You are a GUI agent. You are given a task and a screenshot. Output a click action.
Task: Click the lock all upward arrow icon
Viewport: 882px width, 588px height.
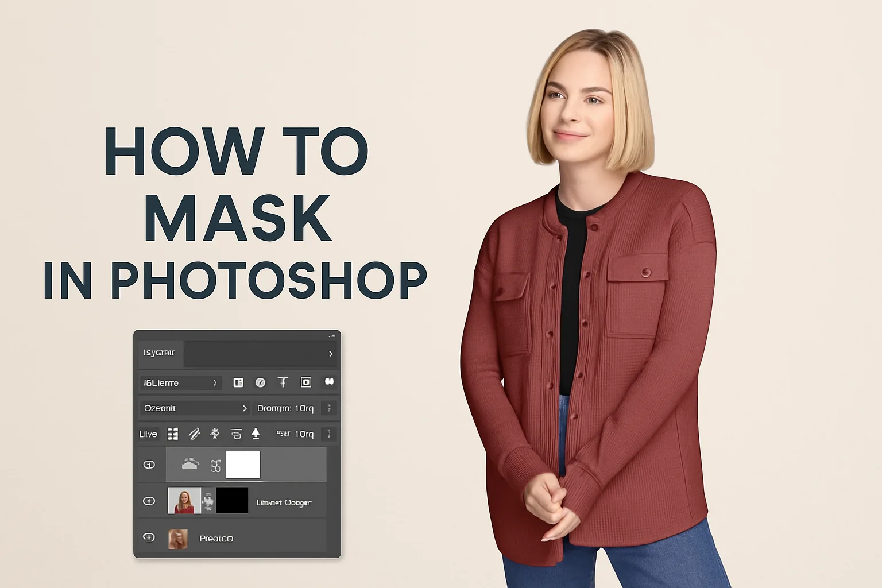[x=256, y=434]
